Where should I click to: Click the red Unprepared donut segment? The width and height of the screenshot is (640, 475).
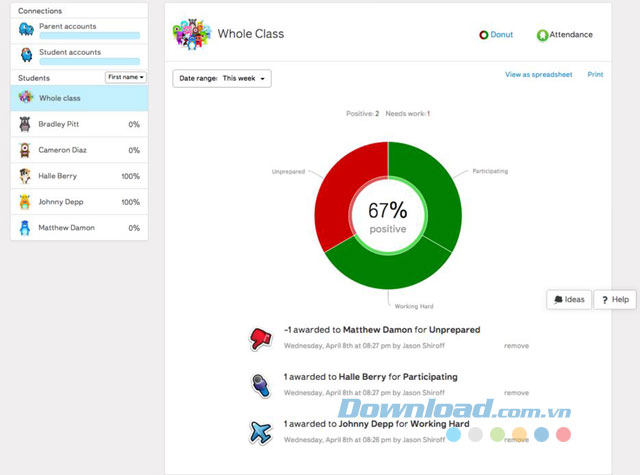[340, 192]
